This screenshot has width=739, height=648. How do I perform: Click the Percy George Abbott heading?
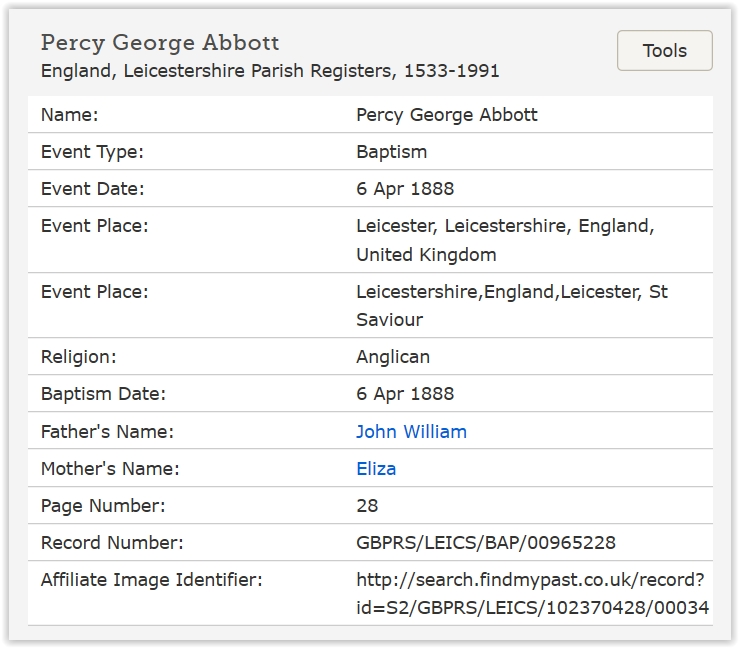[160, 43]
